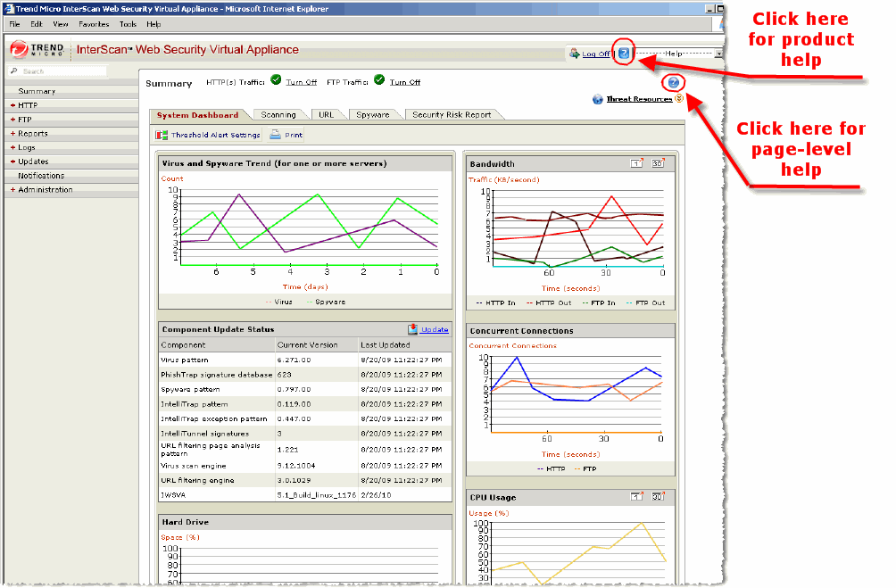Image resolution: width=896 pixels, height=588 pixels.
Task: Click the Bandwidth 1-second interval icon
Action: (x=637, y=163)
